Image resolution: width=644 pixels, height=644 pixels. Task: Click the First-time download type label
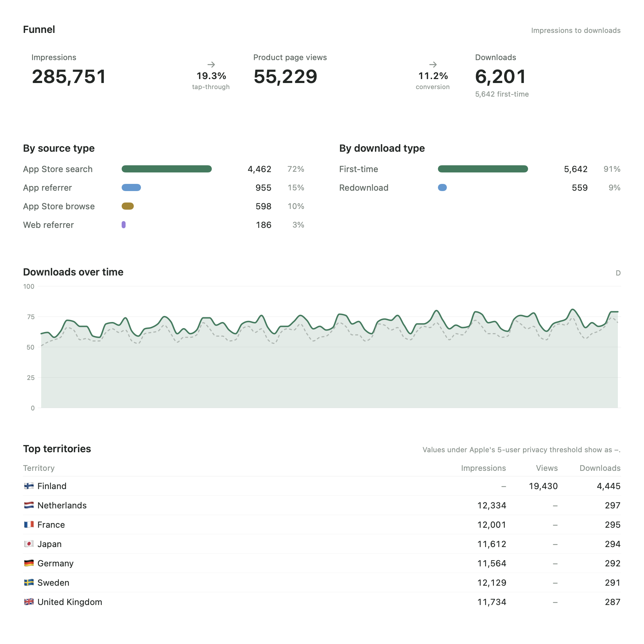click(x=358, y=169)
